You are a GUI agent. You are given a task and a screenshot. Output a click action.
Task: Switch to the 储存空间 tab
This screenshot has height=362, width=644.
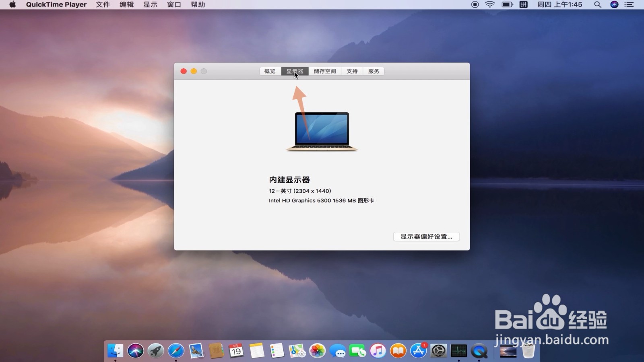click(x=324, y=71)
